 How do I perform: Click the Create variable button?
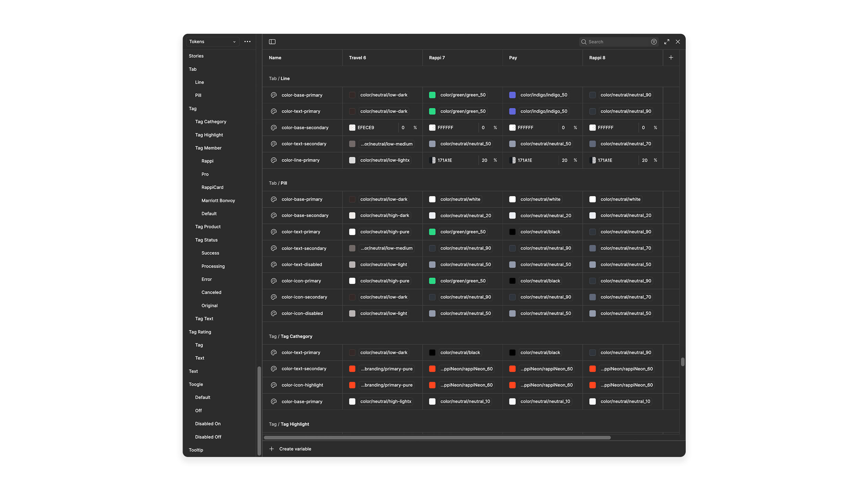click(295, 449)
